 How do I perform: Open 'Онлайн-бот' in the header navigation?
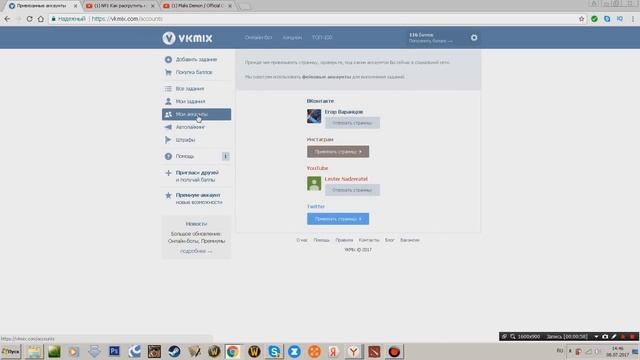[258, 38]
